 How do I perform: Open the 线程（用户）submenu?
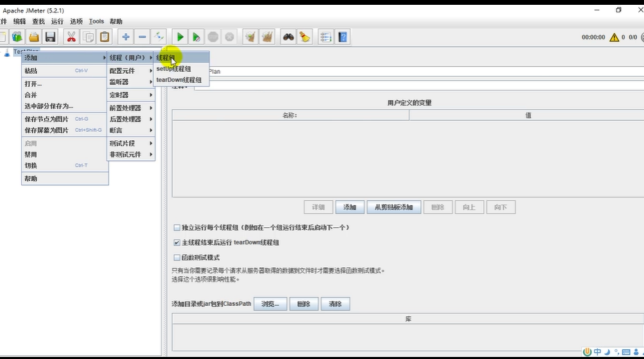[131, 57]
